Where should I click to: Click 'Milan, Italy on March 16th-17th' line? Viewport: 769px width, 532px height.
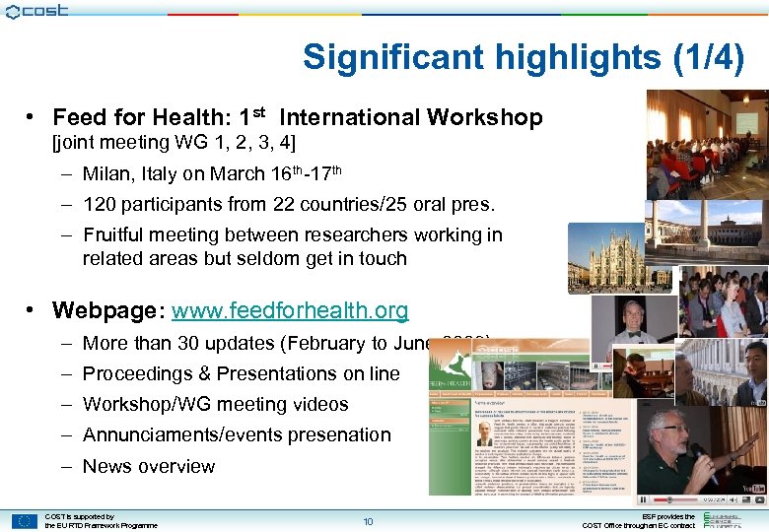tap(212, 173)
